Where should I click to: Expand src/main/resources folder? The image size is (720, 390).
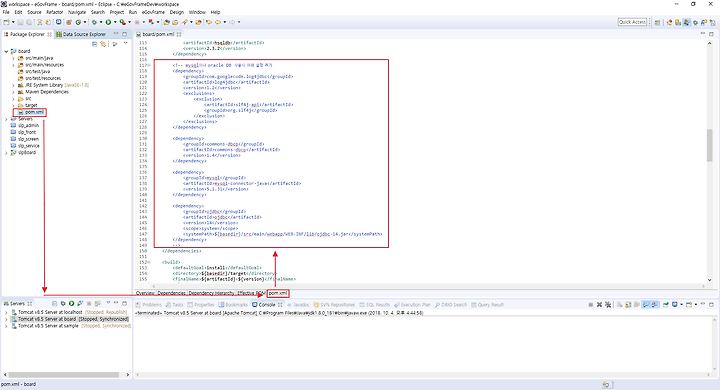point(13,65)
